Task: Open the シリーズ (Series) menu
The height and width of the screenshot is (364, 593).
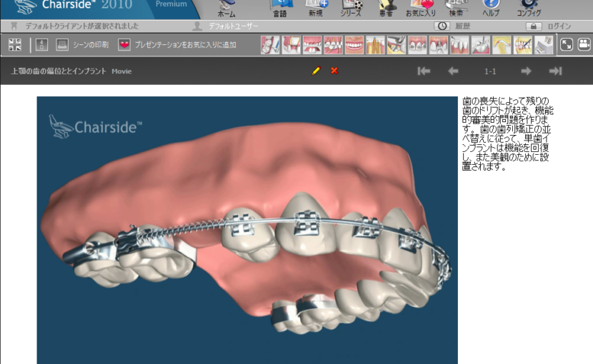Action: 351,9
